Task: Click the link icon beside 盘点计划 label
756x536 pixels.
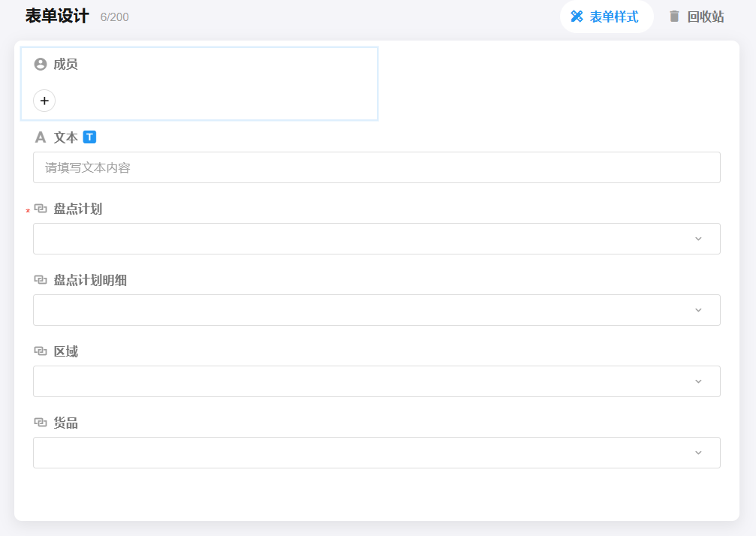Action: tap(41, 209)
